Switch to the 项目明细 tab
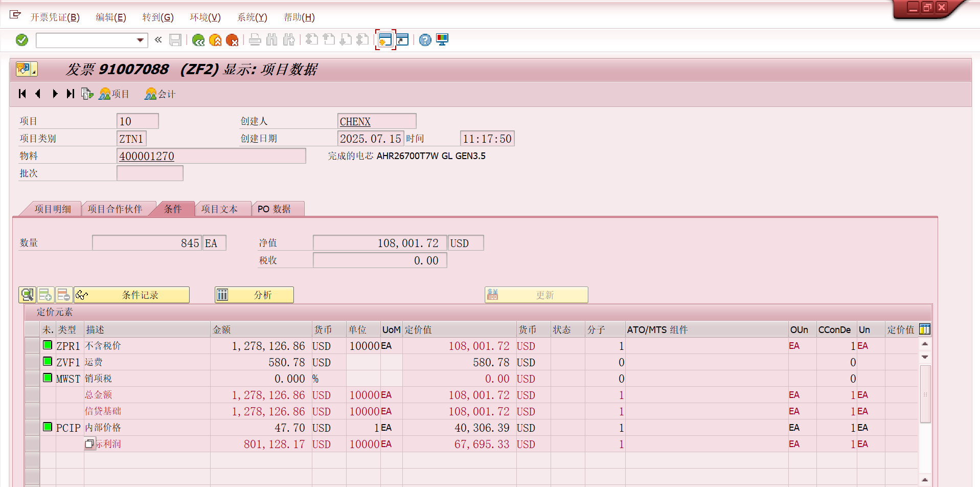This screenshot has width=980, height=487. 53,209
